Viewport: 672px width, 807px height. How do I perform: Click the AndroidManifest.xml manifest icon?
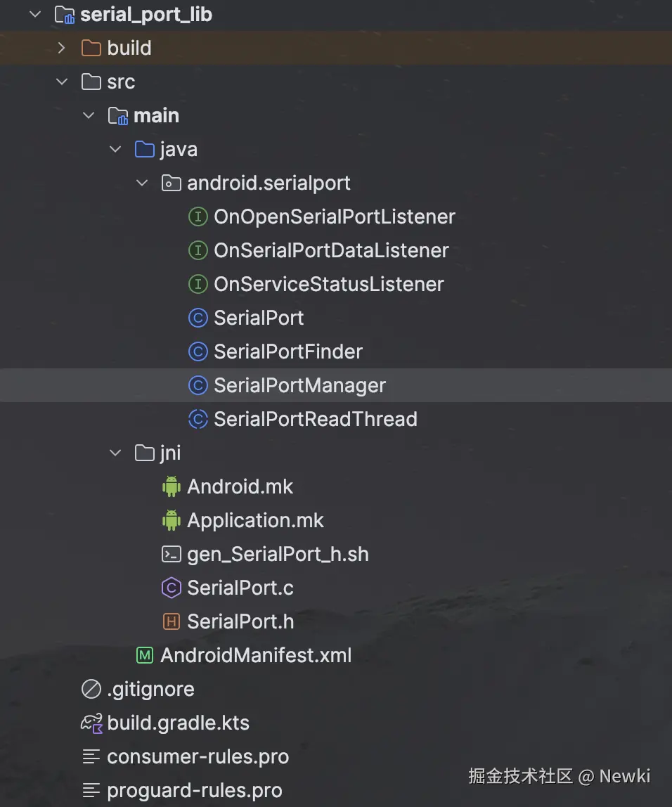pyautogui.click(x=145, y=655)
